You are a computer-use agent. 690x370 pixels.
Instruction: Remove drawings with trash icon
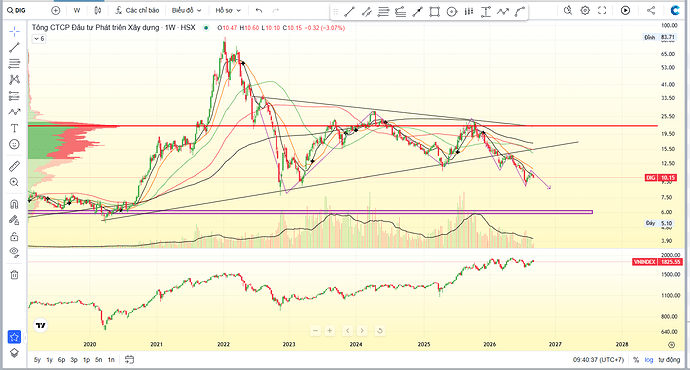15,275
